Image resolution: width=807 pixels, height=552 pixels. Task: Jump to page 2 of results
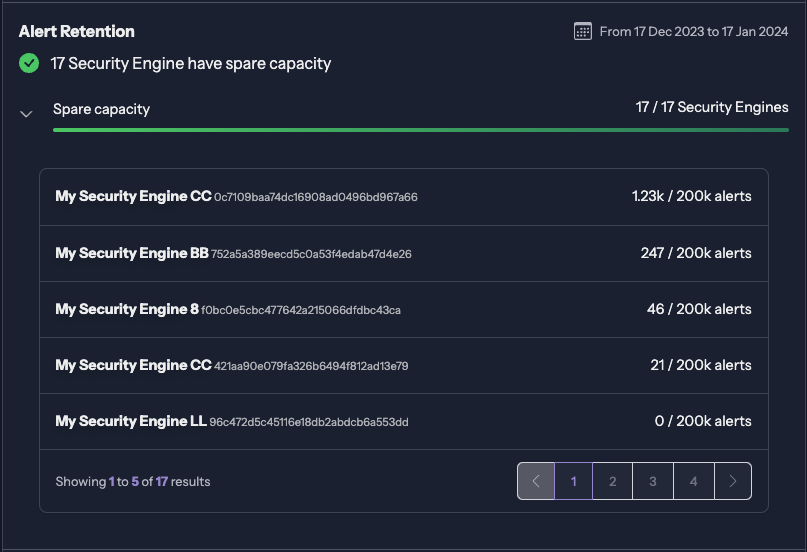[613, 481]
